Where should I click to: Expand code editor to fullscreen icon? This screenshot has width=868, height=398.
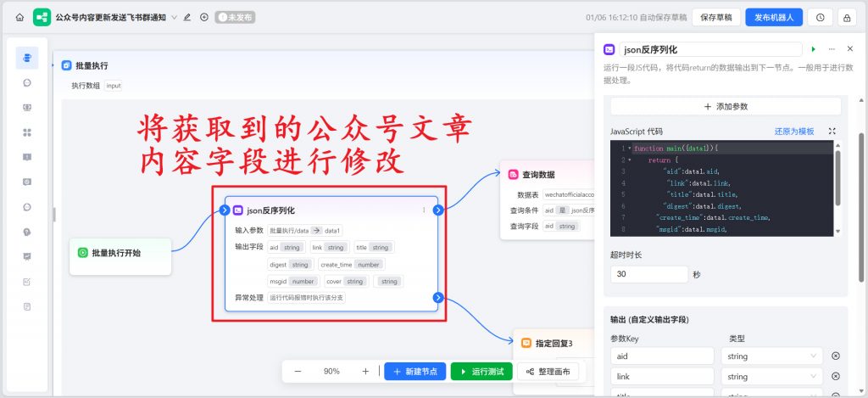[x=832, y=132]
